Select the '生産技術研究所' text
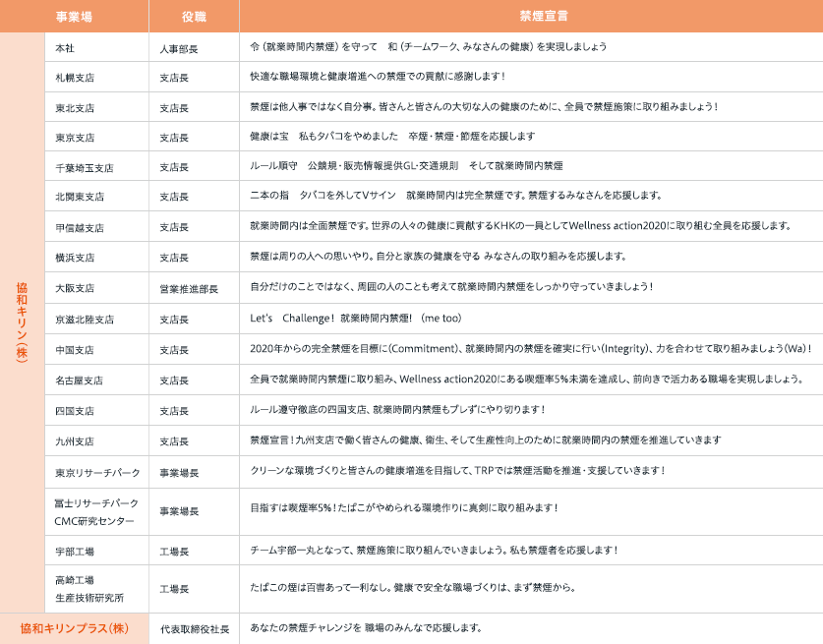Viewport: 823px width, 644px height. coord(89,598)
